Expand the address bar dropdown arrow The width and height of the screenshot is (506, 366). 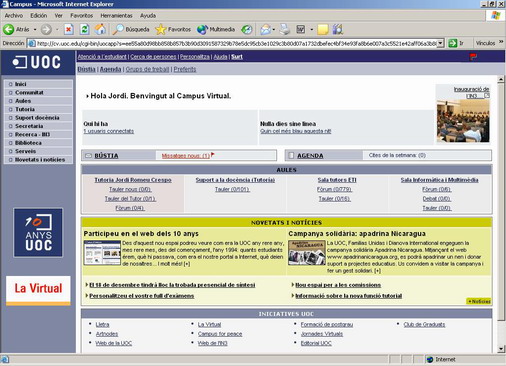(441, 43)
